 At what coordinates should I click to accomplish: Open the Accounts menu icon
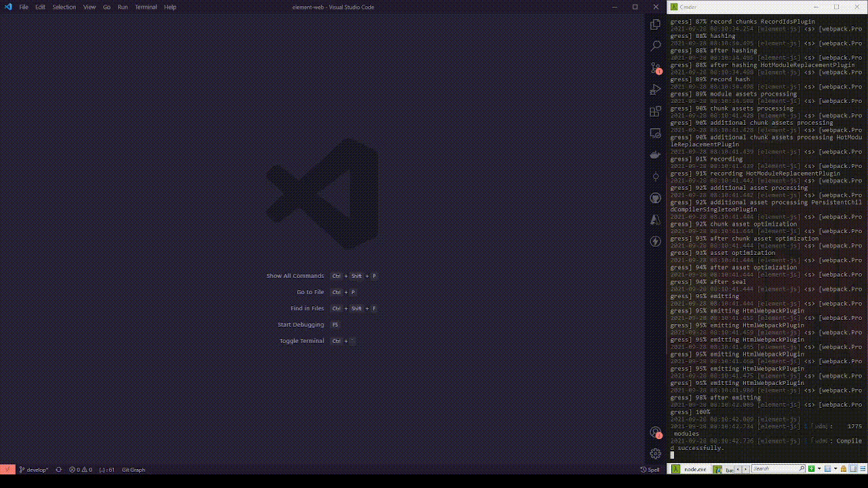point(655,432)
